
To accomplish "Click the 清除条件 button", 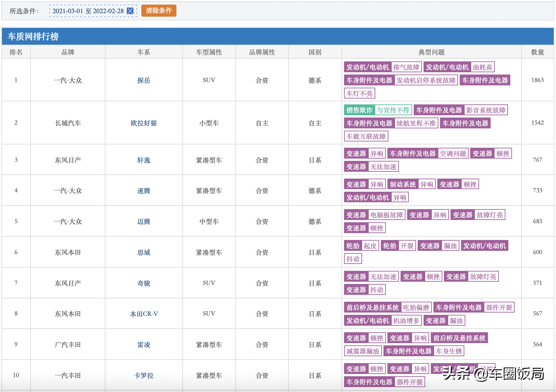I will click(x=159, y=11).
